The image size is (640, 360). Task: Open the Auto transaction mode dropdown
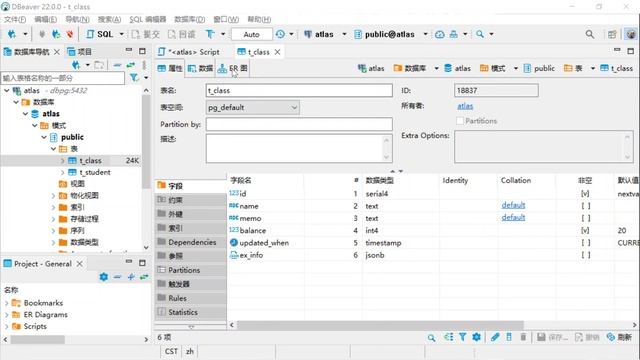pyautogui.click(x=251, y=34)
